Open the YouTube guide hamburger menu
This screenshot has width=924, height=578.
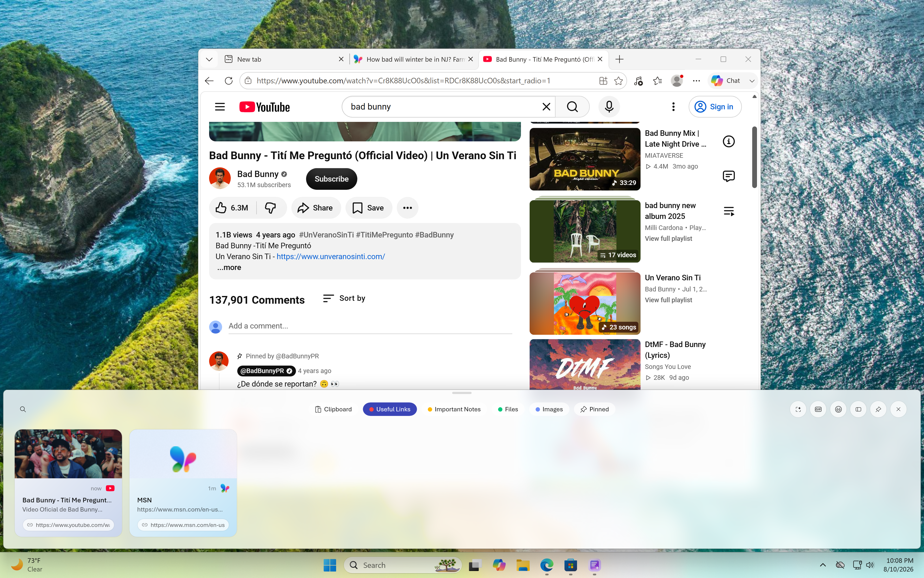click(x=220, y=107)
